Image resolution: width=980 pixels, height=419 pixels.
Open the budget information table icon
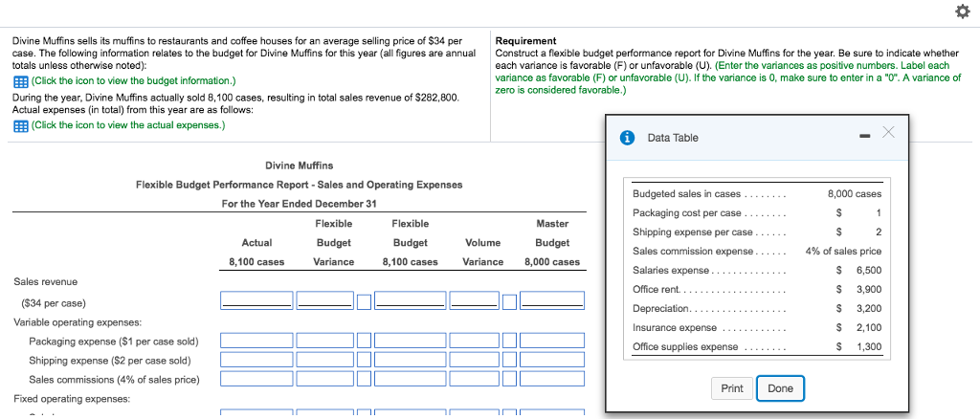(19, 81)
